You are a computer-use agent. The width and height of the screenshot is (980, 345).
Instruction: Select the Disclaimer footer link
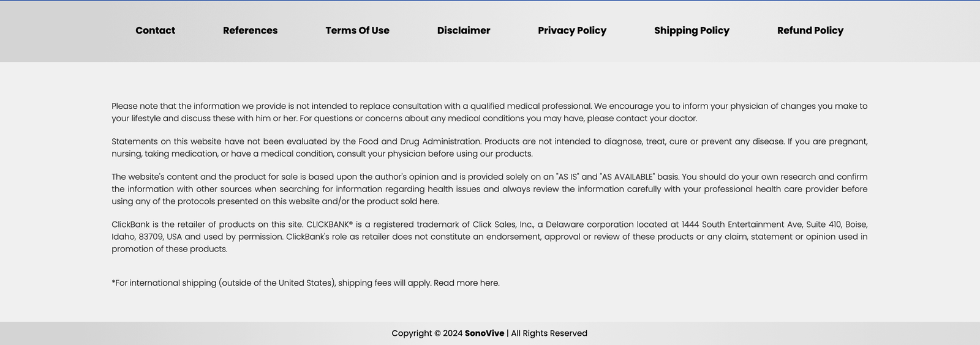464,31
